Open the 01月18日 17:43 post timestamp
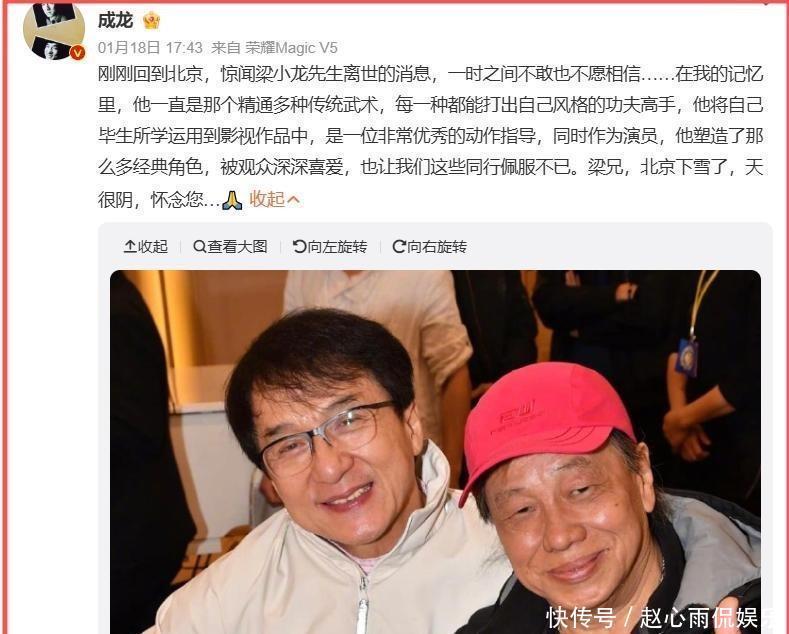Viewport: 789px width, 634px height. 150,48
